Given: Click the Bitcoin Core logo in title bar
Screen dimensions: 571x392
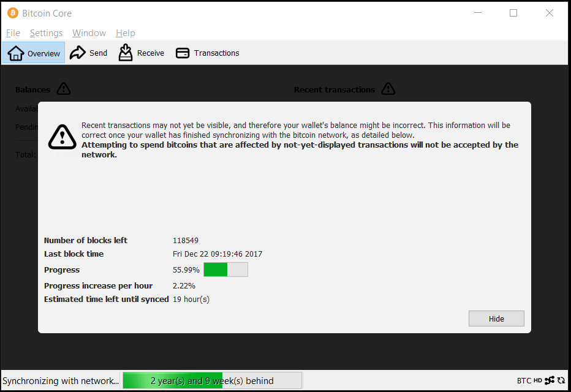Looking at the screenshot, I should coord(13,13).
